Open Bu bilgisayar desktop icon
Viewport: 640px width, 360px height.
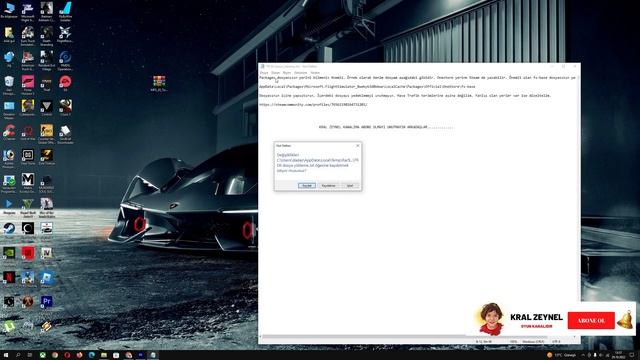pyautogui.click(x=9, y=11)
